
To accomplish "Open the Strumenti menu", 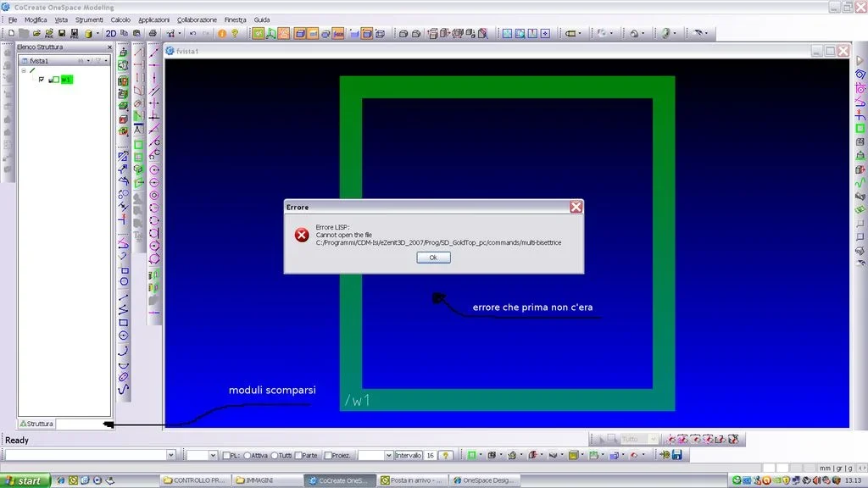I will (x=89, y=19).
